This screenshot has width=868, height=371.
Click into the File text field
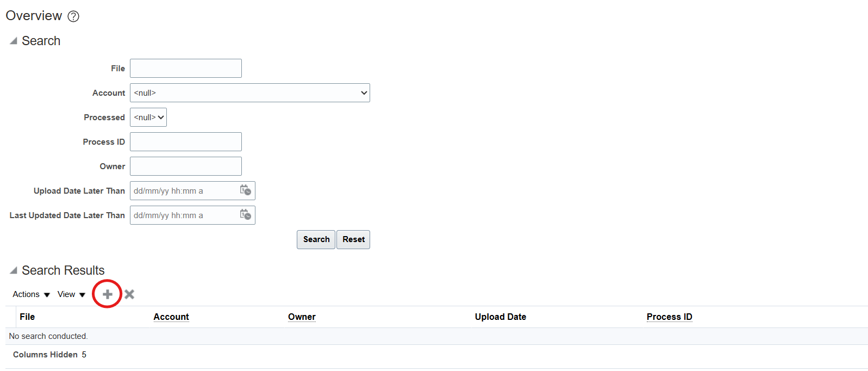click(185, 69)
